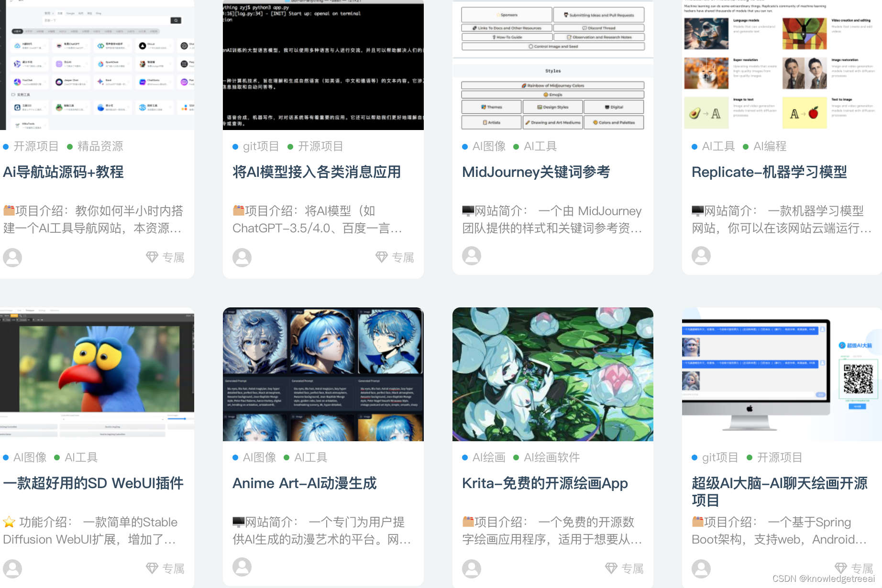Click the iMac with QR code thumbnail
The height and width of the screenshot is (588, 882).
pyautogui.click(x=782, y=374)
